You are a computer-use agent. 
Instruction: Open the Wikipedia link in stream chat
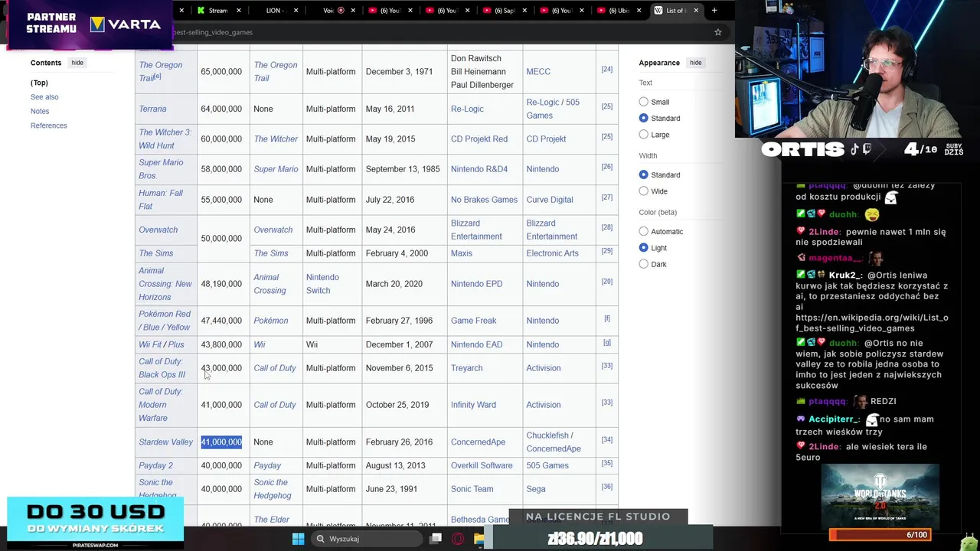coord(871,323)
